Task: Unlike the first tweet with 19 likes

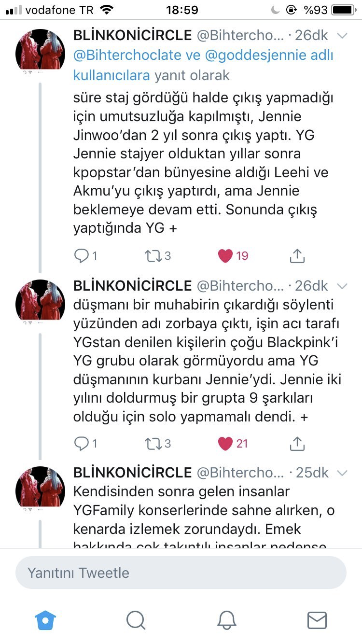Action: [x=226, y=255]
